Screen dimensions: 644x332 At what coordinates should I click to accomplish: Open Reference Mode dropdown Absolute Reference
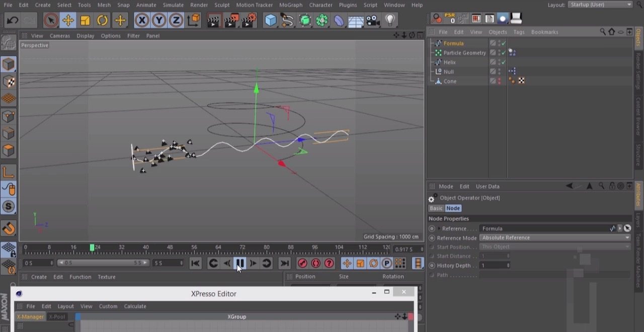(555, 237)
